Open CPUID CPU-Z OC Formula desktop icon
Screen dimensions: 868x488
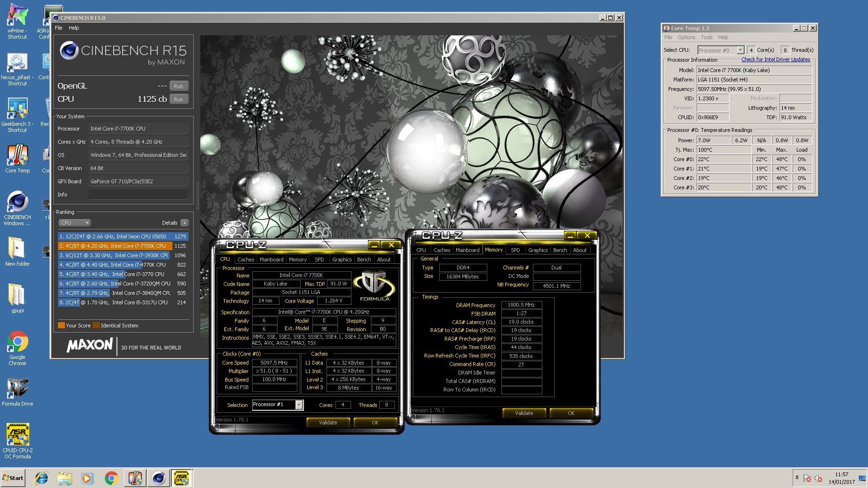pyautogui.click(x=17, y=441)
